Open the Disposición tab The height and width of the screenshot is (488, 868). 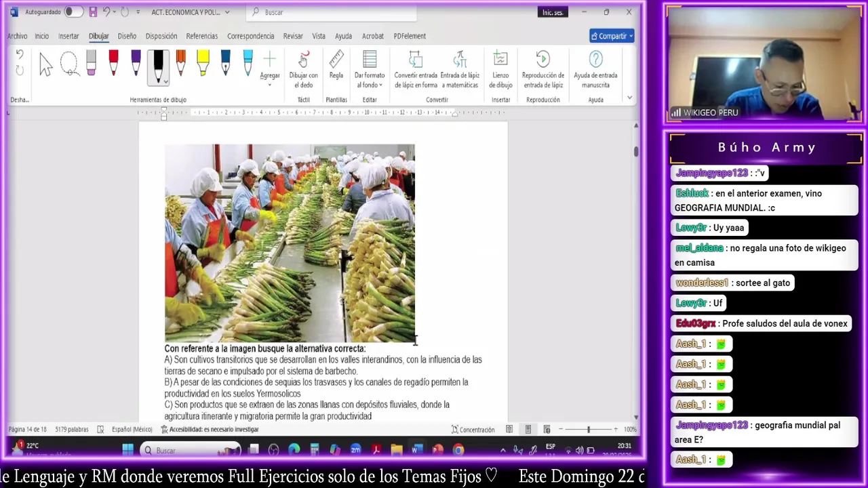(161, 36)
